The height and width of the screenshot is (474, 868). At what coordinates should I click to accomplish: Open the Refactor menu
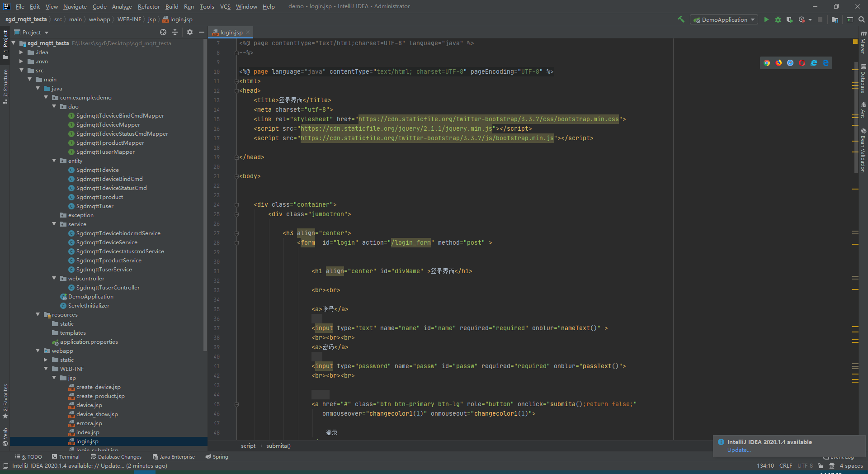click(x=149, y=6)
